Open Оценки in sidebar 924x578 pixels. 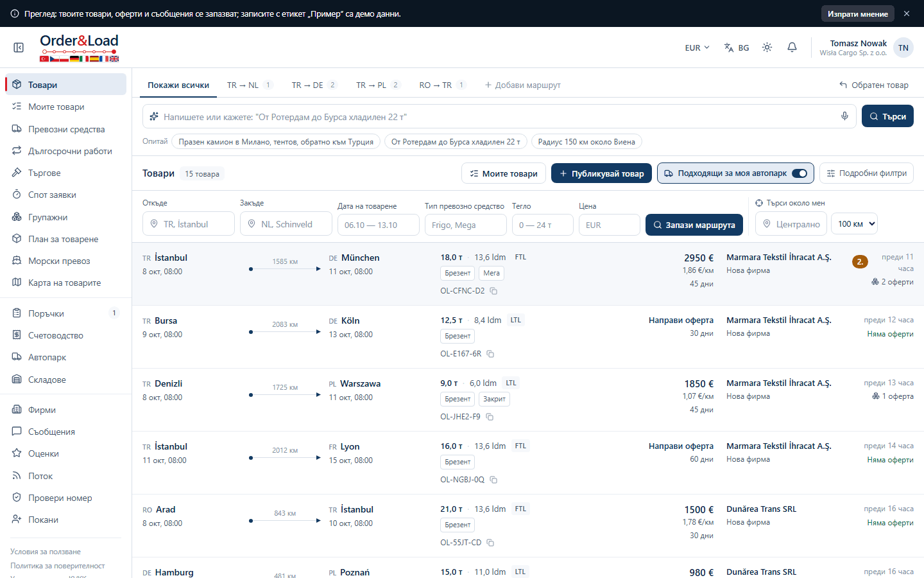coord(64,453)
